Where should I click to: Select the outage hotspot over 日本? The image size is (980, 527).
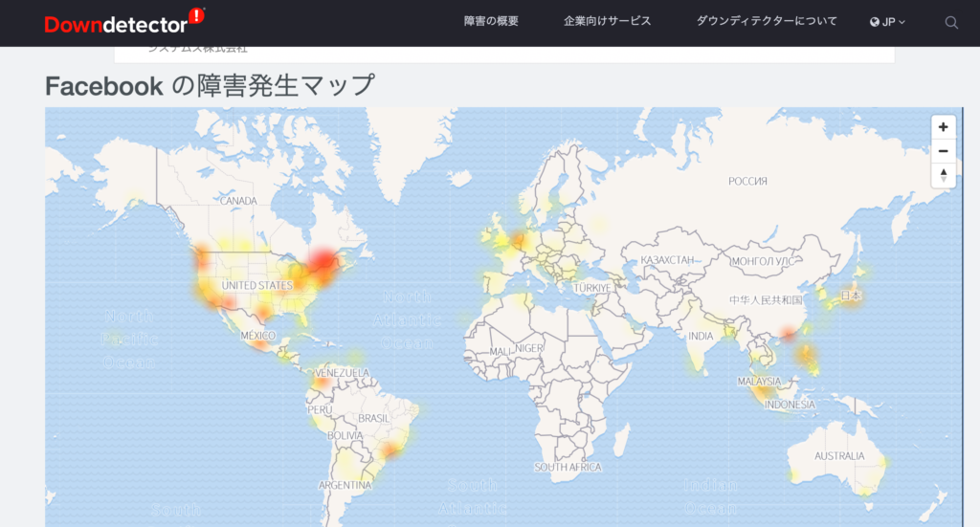point(851,296)
